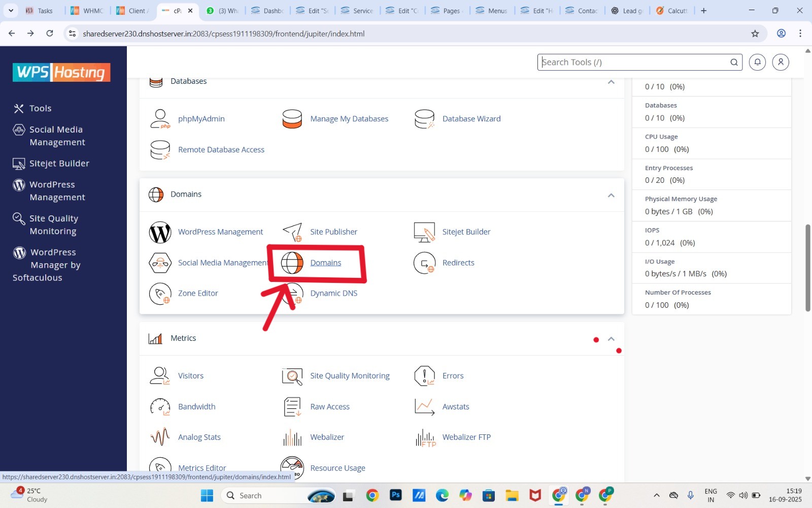The width and height of the screenshot is (812, 508).
Task: Open the Zone Editor icon
Action: (x=160, y=294)
